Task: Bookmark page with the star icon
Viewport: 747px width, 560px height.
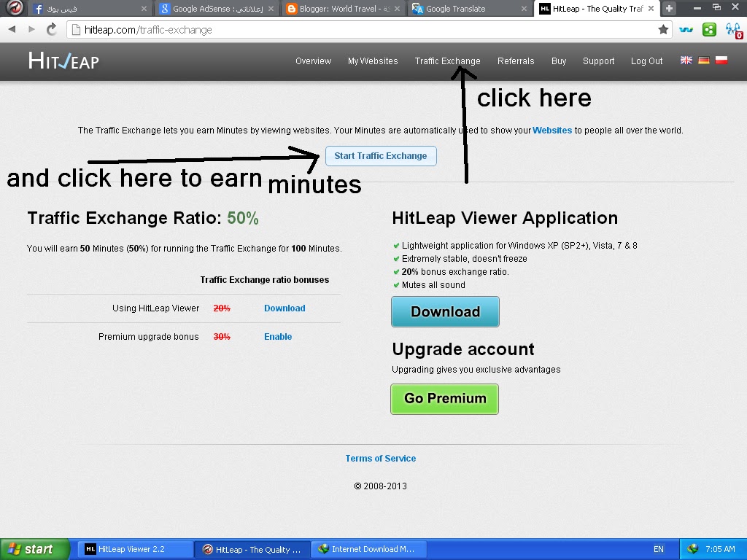Action: (x=662, y=29)
